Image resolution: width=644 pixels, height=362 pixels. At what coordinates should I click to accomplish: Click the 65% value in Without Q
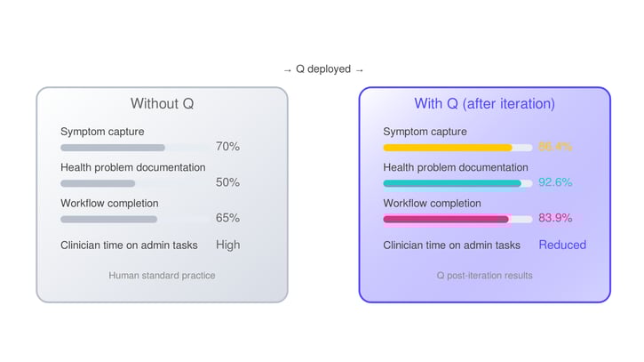(227, 218)
